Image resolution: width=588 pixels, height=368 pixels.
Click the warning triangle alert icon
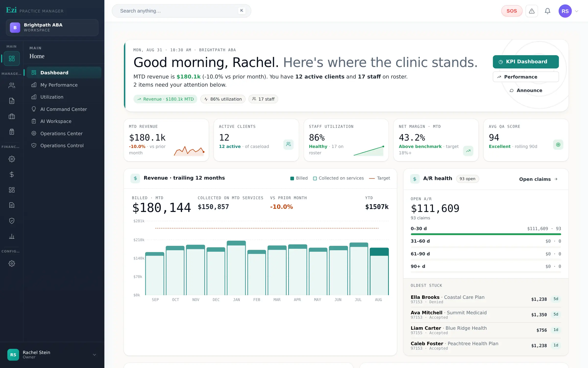coord(532,11)
